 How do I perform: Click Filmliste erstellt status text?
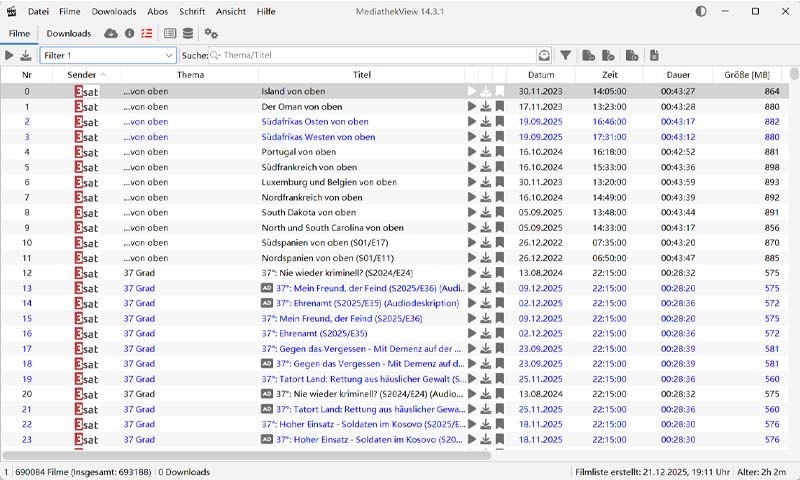pos(652,472)
